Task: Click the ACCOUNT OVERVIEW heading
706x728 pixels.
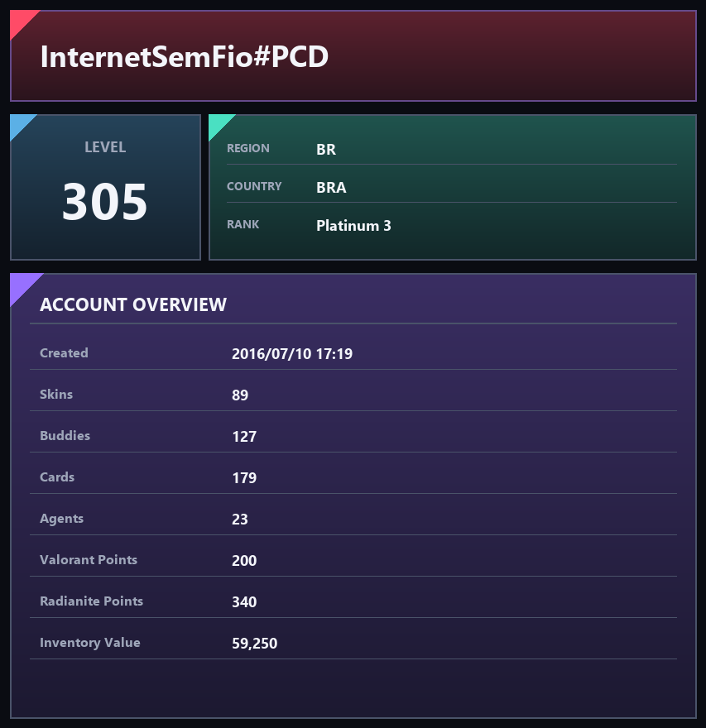Action: pos(133,304)
